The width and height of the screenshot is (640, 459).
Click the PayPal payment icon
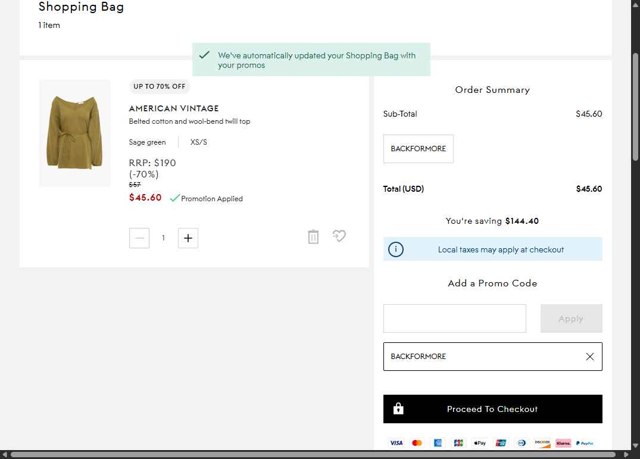coord(584,443)
